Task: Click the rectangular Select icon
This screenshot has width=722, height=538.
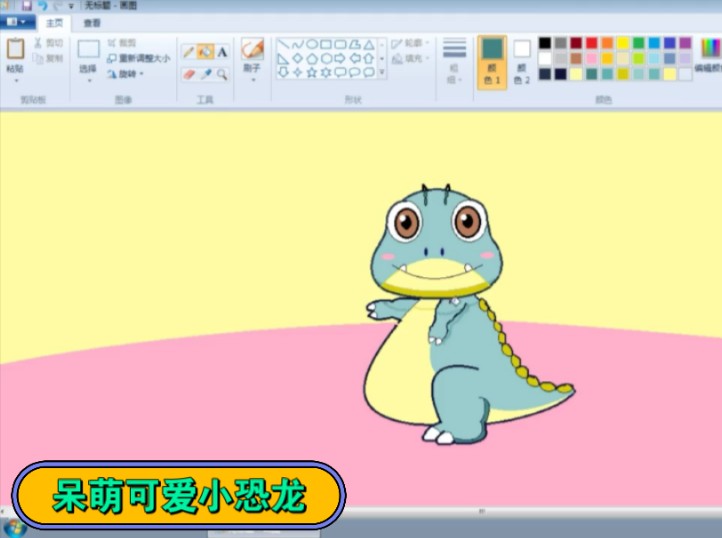Action: click(88, 49)
